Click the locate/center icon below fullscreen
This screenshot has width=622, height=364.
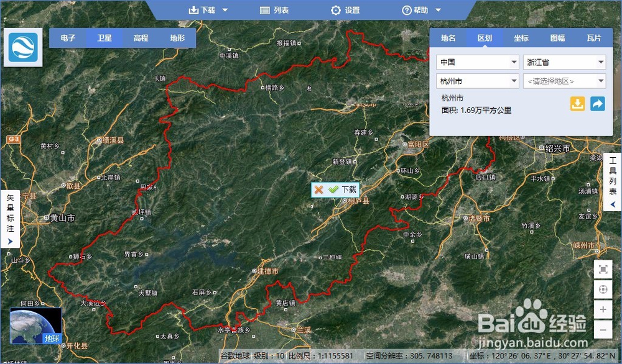tap(603, 289)
